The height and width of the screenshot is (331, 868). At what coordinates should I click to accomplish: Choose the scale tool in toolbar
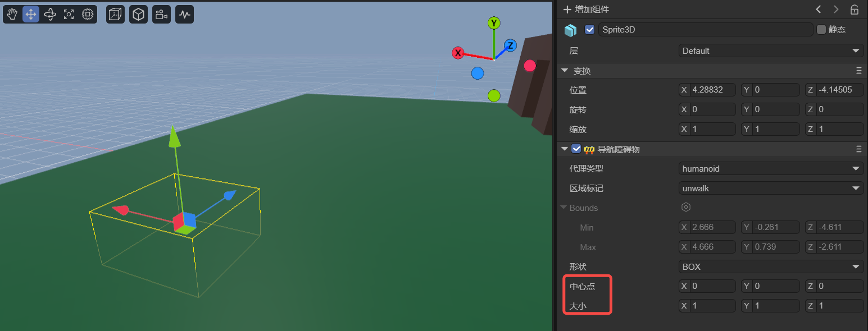pos(69,15)
